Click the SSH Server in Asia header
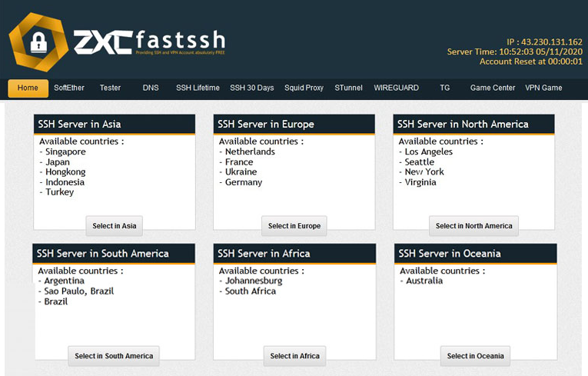This screenshot has width=588, height=376. tap(115, 125)
